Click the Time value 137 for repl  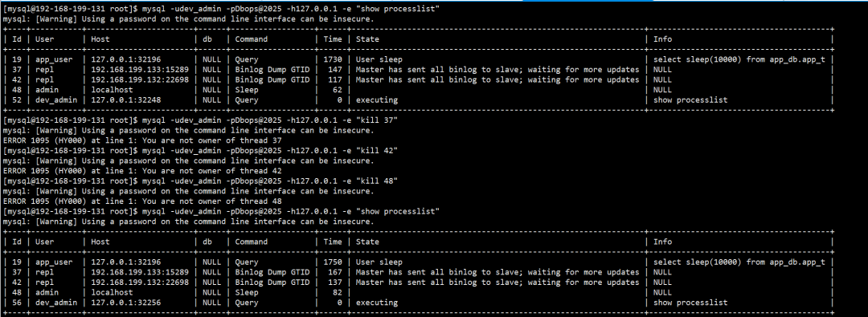click(335, 282)
